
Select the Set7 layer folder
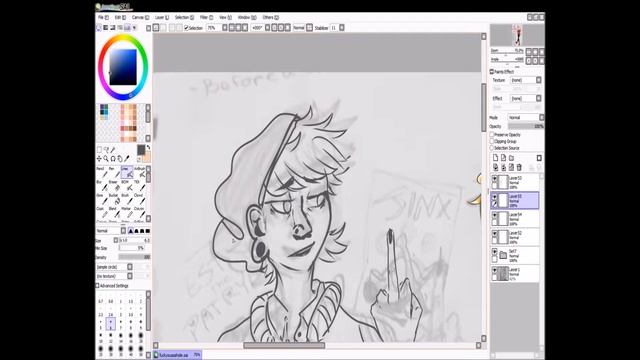point(515,256)
